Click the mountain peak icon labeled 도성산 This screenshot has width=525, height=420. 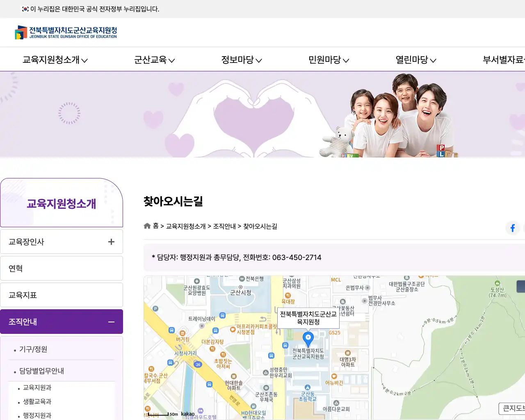pyautogui.click(x=497, y=283)
